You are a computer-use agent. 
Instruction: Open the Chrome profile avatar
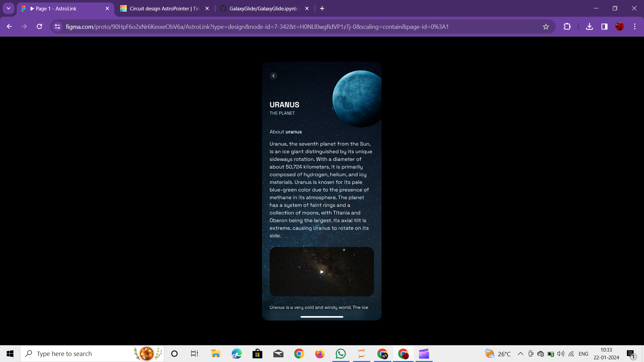[x=620, y=26]
